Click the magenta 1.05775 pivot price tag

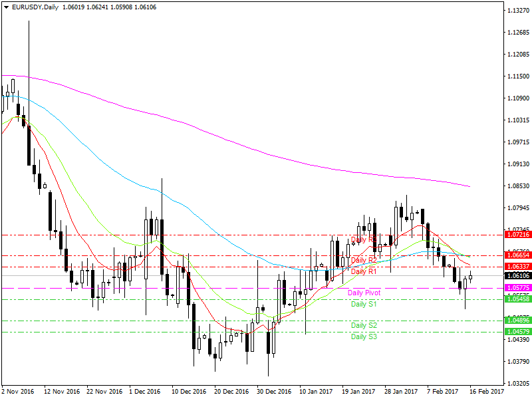(518, 288)
